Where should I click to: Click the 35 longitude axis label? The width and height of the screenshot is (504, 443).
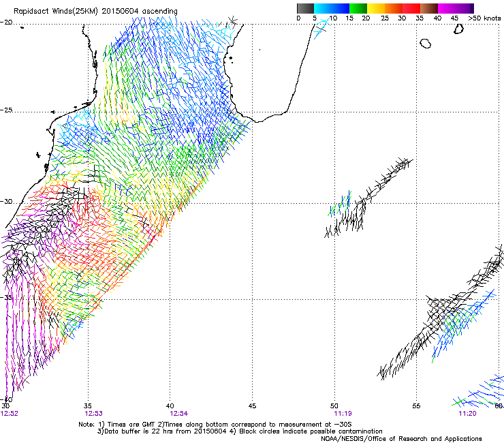(x=88, y=406)
